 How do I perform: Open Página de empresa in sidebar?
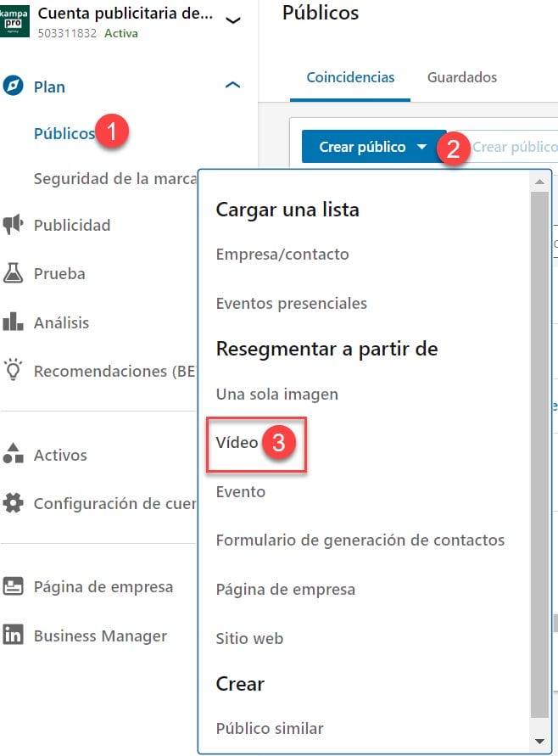coord(103,587)
